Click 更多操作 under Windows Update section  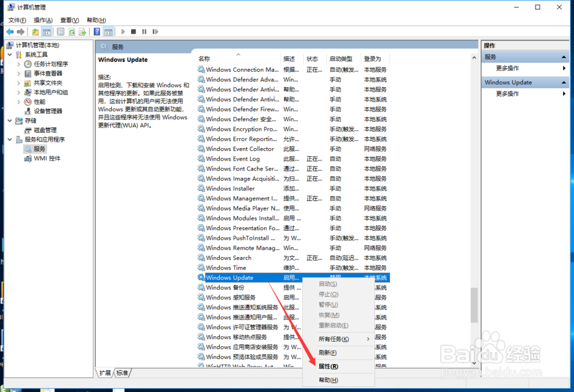coord(507,94)
